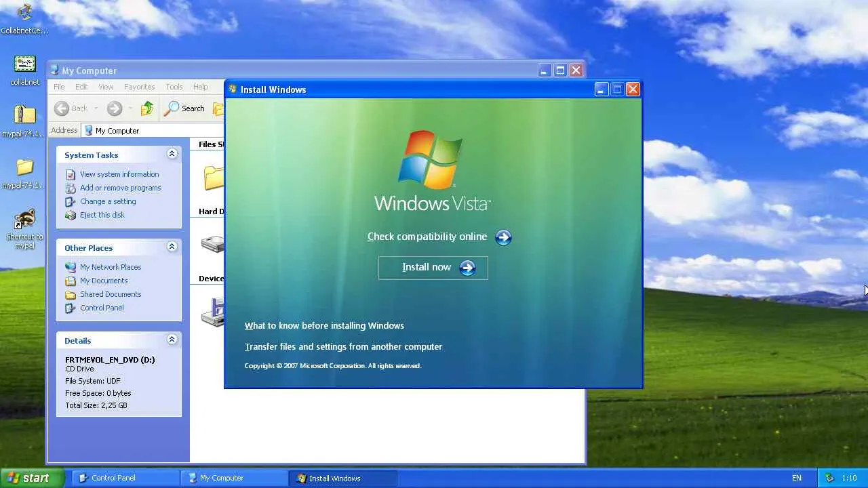The height and width of the screenshot is (488, 868).
Task: Click the CD Drive text in Details
Action: pos(79,369)
